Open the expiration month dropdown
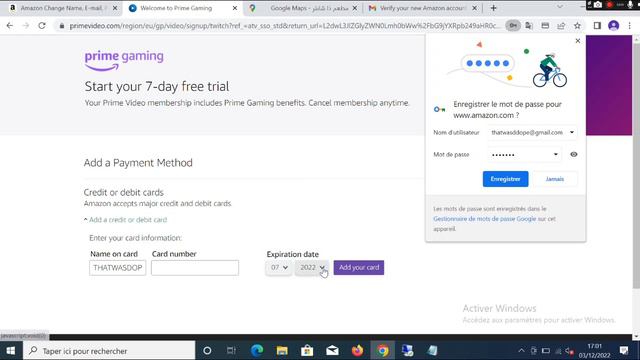Viewport: 640px width, 360px height. point(279,268)
